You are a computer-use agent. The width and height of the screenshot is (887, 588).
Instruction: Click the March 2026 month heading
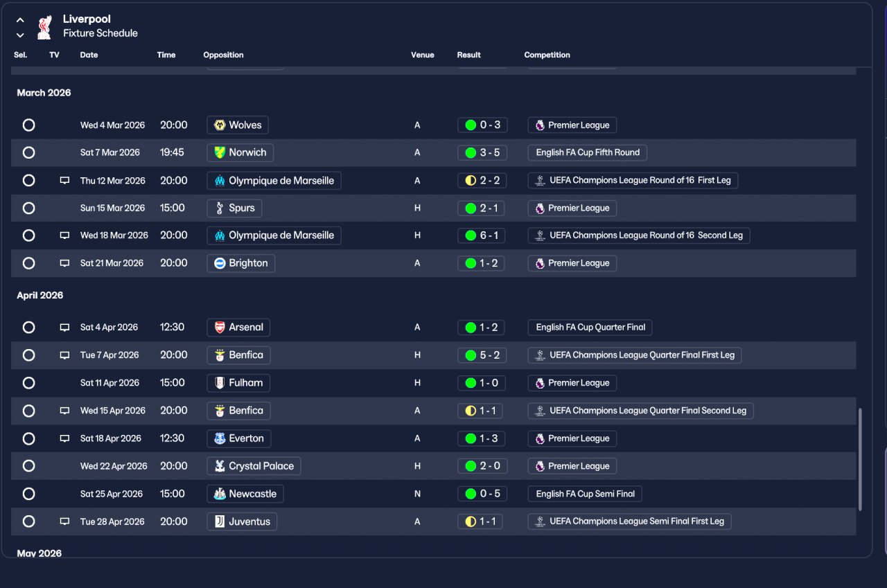click(x=44, y=93)
